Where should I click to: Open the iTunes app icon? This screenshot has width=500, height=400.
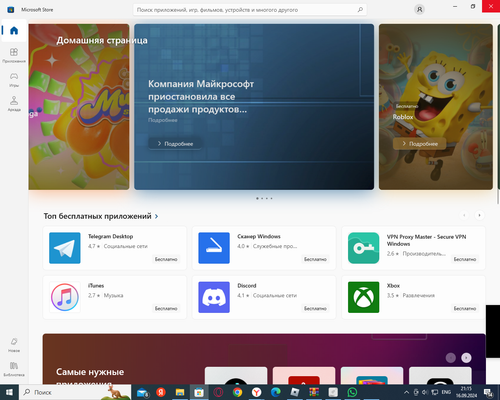(65, 297)
